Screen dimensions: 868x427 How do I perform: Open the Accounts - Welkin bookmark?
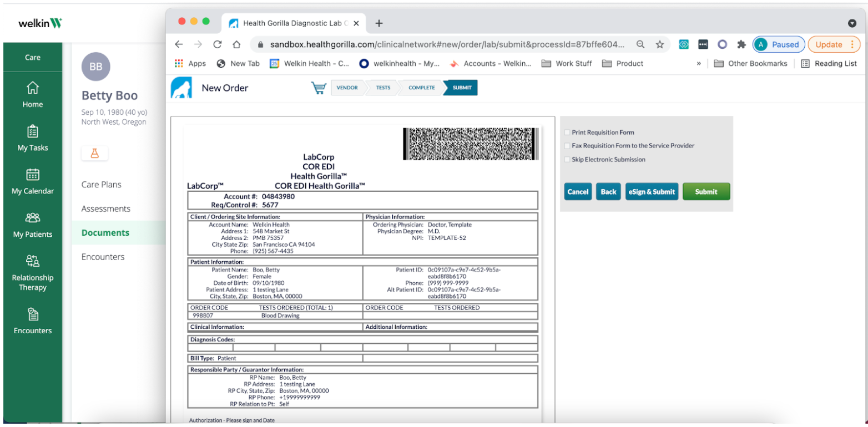point(491,63)
